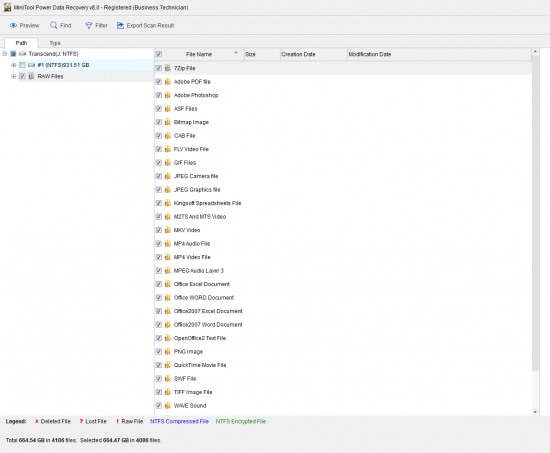This screenshot has height=453, width=550.
Task: Click the JPEG Camera file folder icon
Action: [x=168, y=176]
